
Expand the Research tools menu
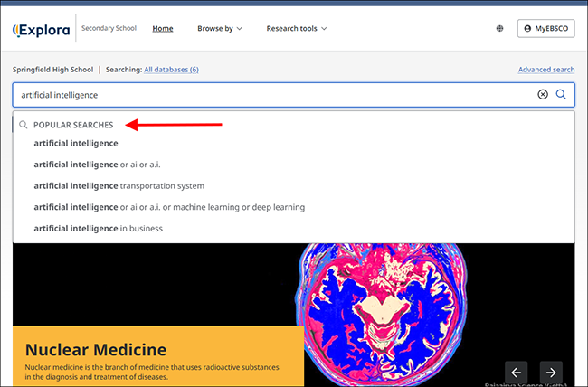(x=296, y=29)
